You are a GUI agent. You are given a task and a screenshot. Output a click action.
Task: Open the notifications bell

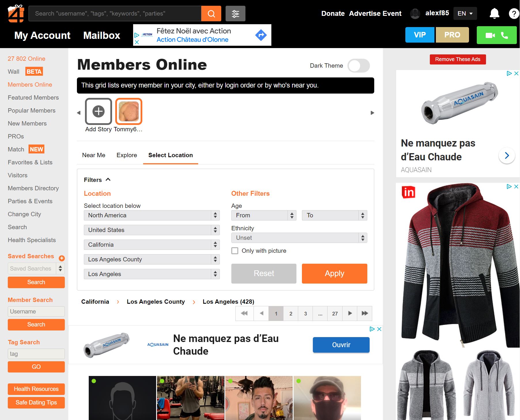pyautogui.click(x=494, y=14)
